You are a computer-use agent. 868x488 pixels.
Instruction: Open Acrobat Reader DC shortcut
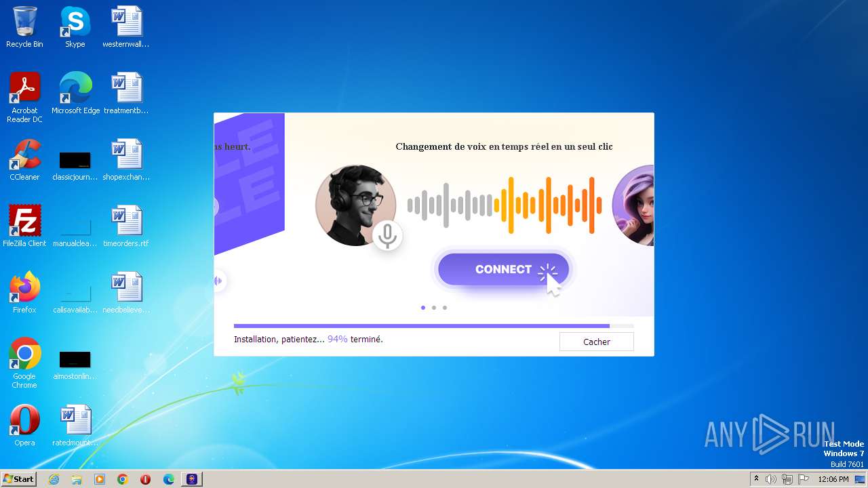[x=24, y=97]
